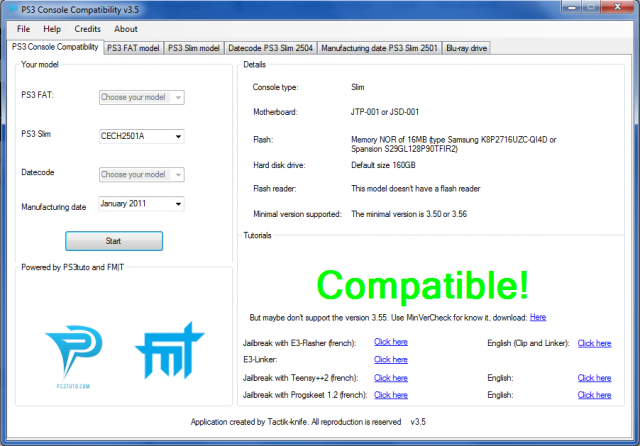This screenshot has width=640, height=446.
Task: Click 'This model doesn't have a flash reader'
Action: [416, 189]
